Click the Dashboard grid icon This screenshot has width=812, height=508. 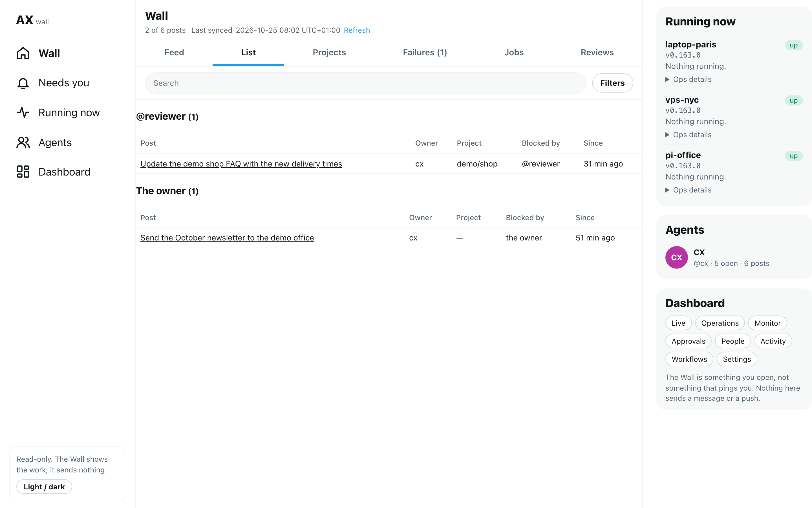(23, 172)
